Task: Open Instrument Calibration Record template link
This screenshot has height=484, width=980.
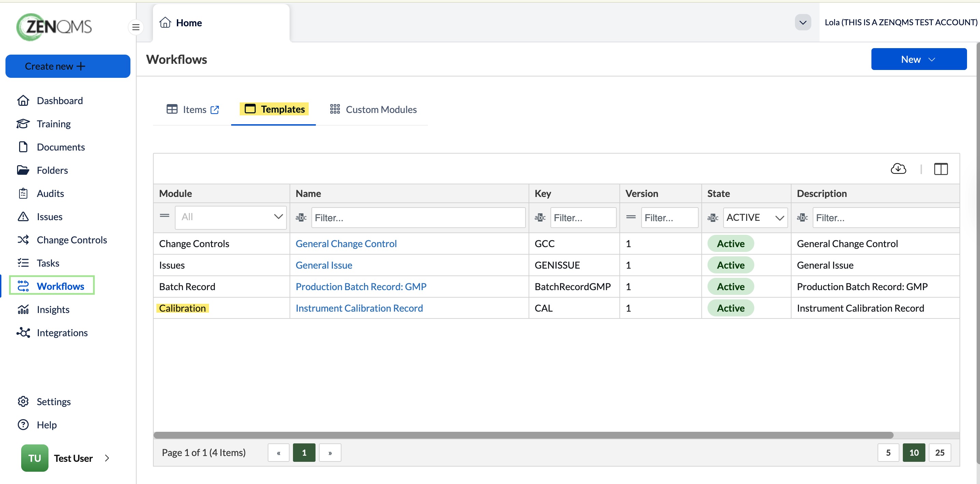Action: (x=359, y=308)
